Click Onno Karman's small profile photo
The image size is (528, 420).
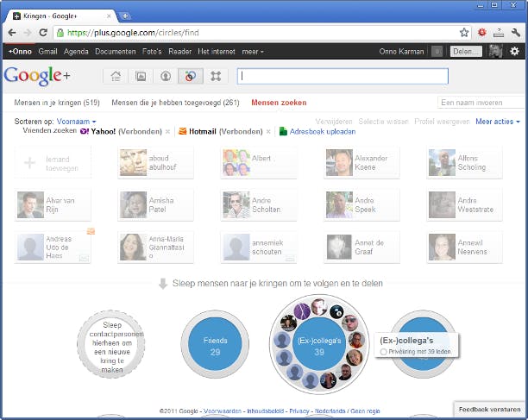click(x=496, y=52)
